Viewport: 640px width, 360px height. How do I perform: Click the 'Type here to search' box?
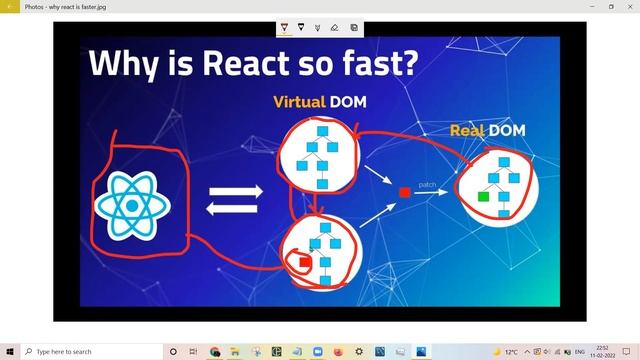coord(91,351)
